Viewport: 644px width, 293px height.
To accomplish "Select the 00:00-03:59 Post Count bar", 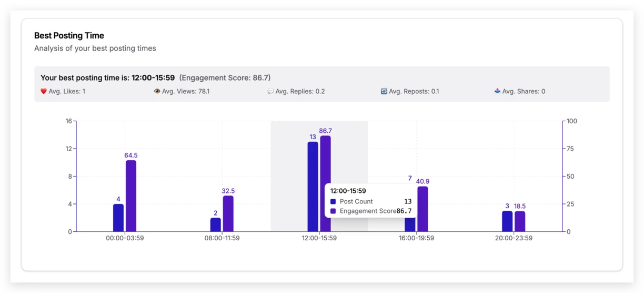I will [118, 218].
